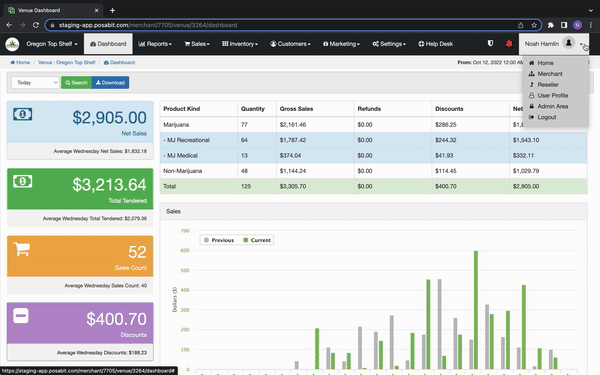Viewport: 600px width, 375px height.
Task: Click the blue Download button
Action: 110,82
